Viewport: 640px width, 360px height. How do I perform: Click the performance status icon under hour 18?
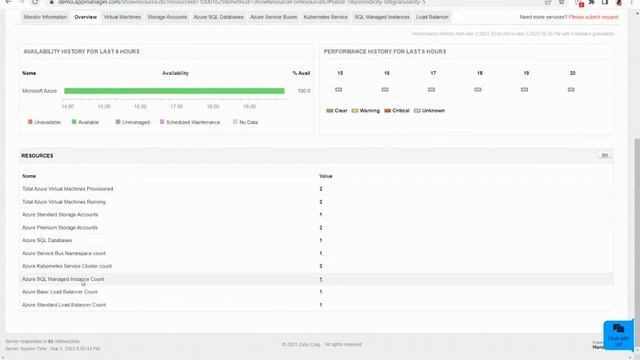(478, 89)
